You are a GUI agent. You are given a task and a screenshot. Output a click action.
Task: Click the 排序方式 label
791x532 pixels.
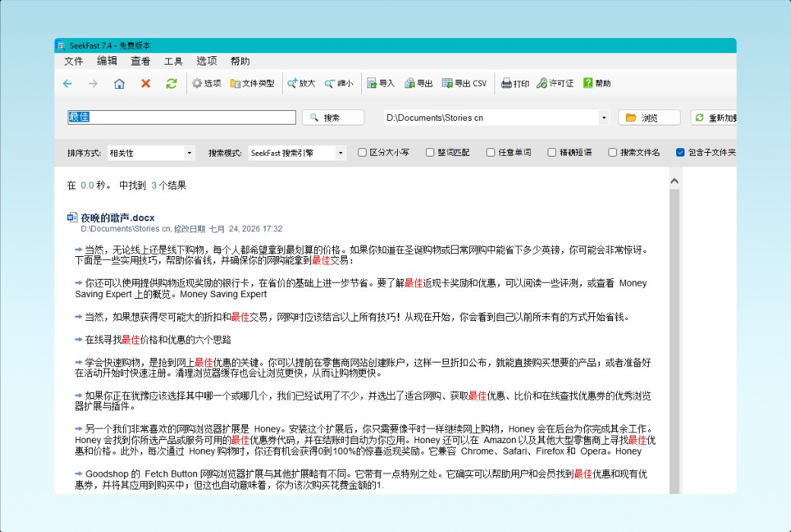84,153
